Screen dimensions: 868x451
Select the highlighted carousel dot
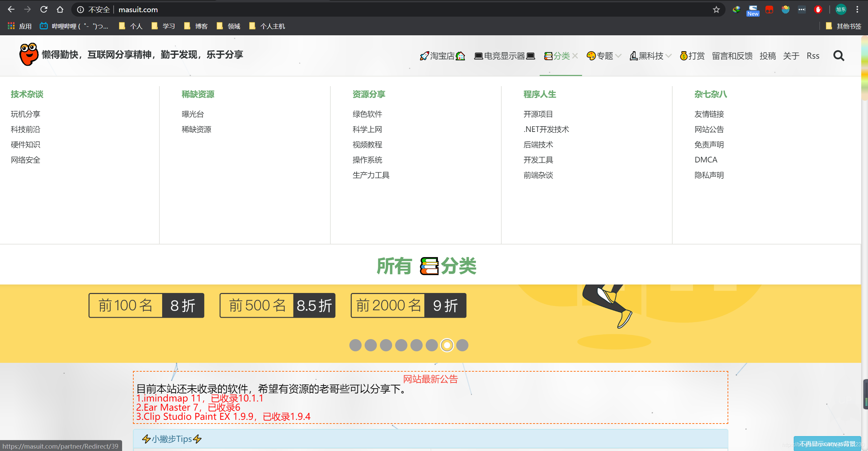(x=447, y=345)
